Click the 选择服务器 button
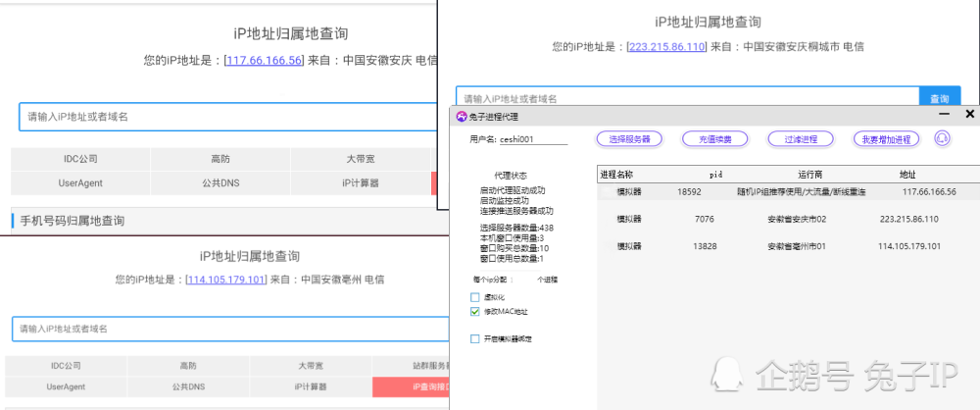 629,139
